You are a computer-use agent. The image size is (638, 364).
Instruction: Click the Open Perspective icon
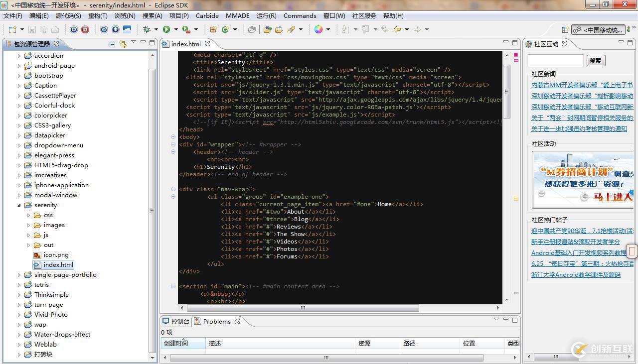(565, 30)
